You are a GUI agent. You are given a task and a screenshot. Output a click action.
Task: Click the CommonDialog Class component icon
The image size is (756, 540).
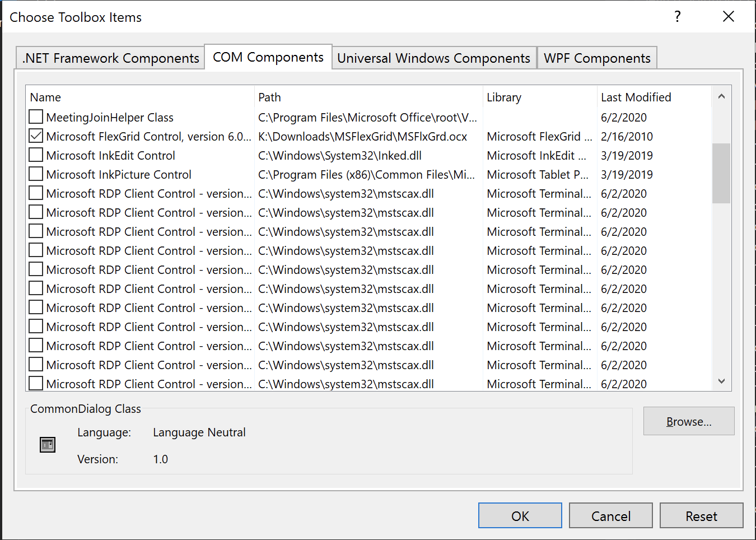coord(48,445)
